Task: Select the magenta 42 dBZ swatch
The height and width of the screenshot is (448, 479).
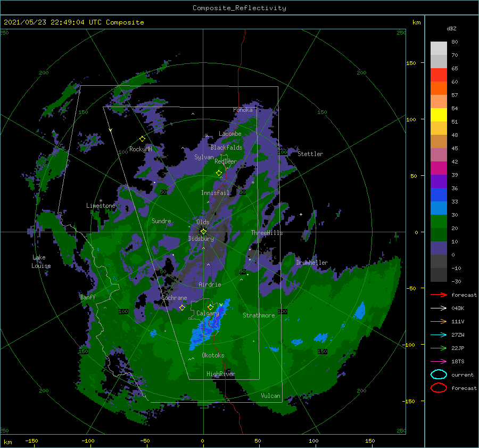Action: click(x=439, y=168)
